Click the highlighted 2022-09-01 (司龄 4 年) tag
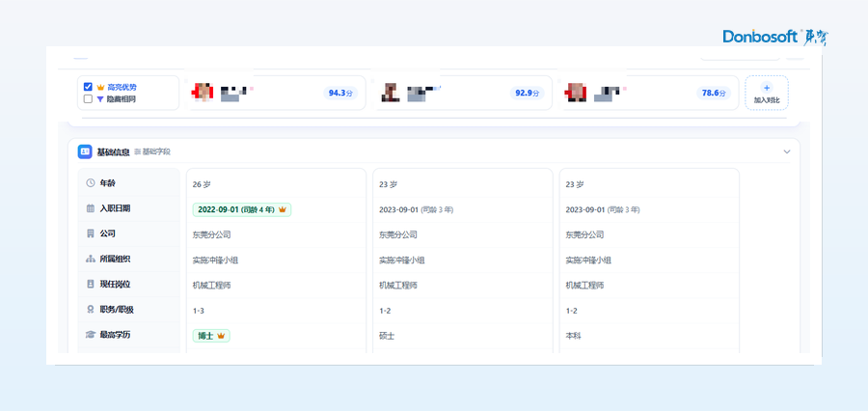This screenshot has width=868, height=411. 242,210
